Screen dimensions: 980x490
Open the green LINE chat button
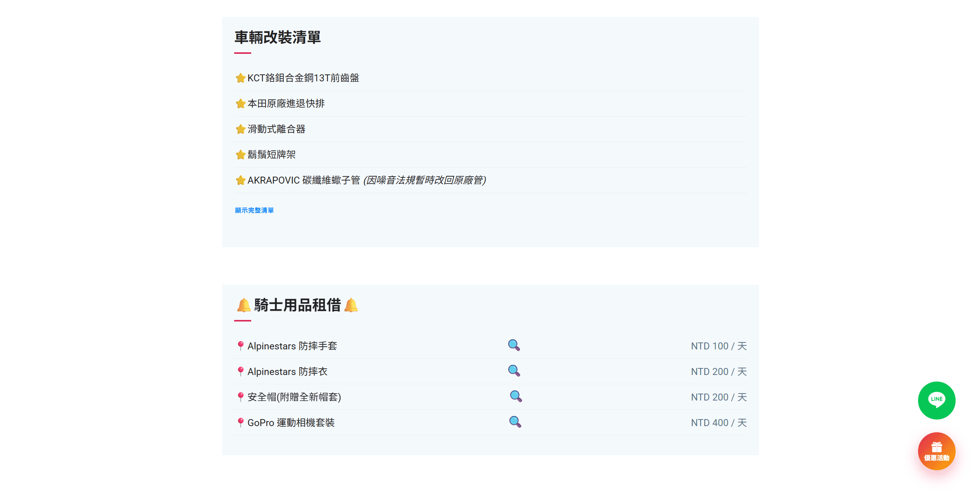[x=936, y=400]
